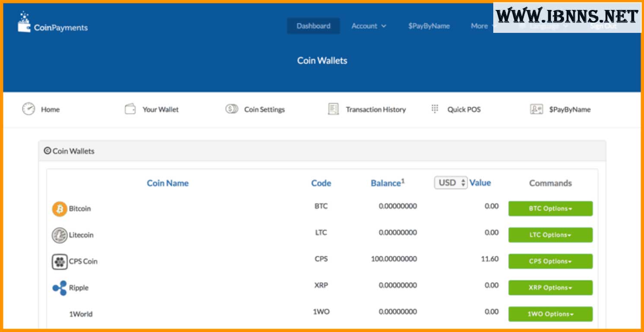Open $PayByName in top navigation
The image size is (644, 332).
[429, 26]
